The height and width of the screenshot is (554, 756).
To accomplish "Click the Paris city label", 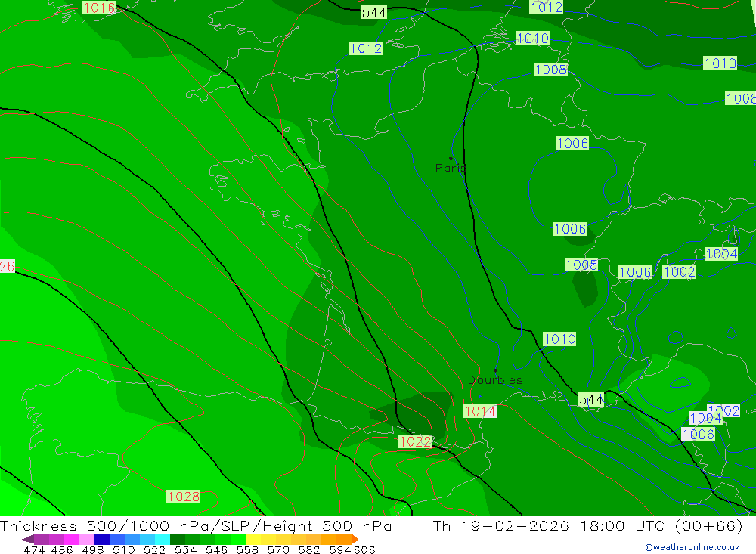I will pyautogui.click(x=451, y=168).
